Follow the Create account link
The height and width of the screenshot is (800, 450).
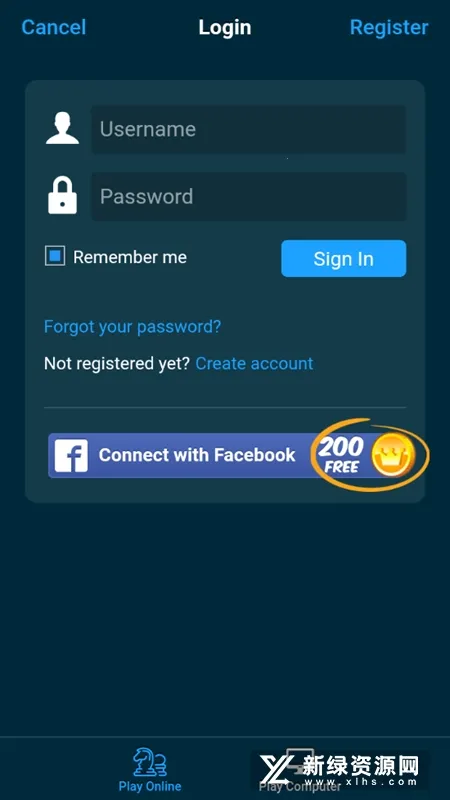click(x=255, y=363)
